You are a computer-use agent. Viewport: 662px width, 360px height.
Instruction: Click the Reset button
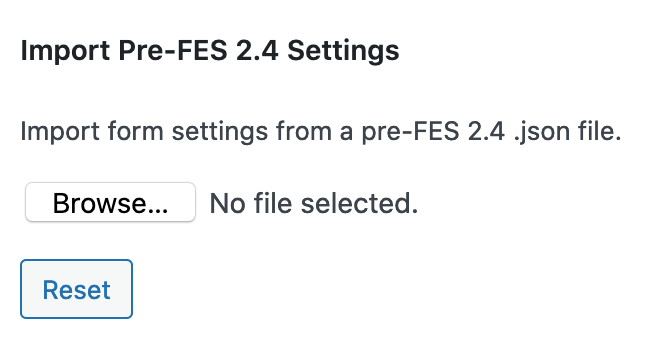[x=76, y=289]
